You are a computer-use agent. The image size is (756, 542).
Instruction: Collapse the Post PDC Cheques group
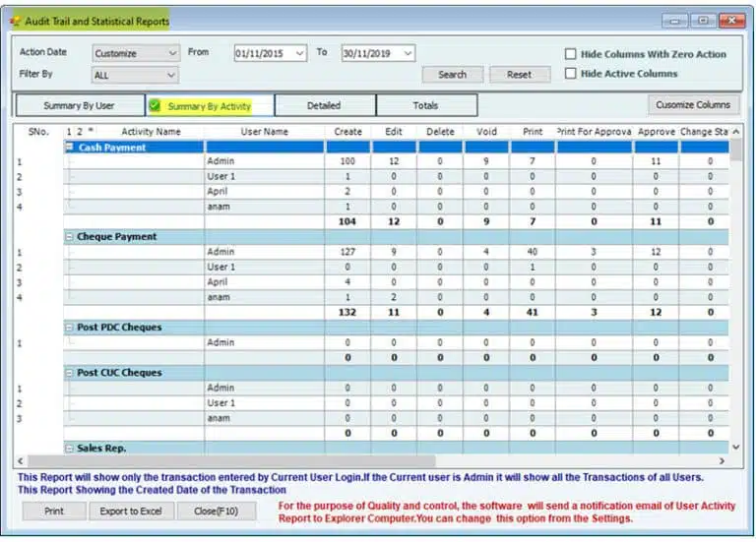pyautogui.click(x=70, y=327)
